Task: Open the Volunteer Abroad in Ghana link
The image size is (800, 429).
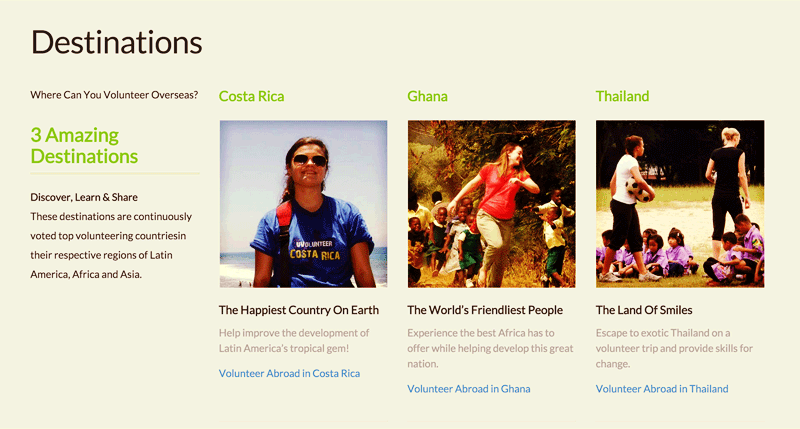Action: pos(468,389)
